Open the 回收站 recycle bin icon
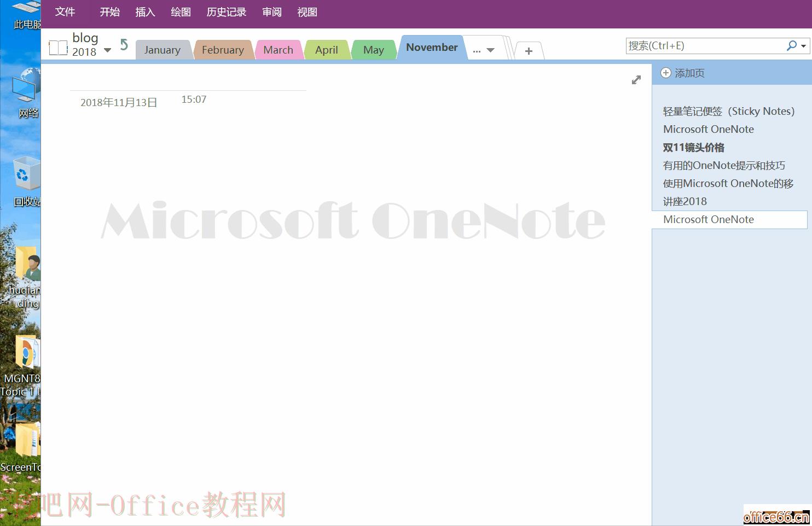The width and height of the screenshot is (812, 526). point(27,181)
